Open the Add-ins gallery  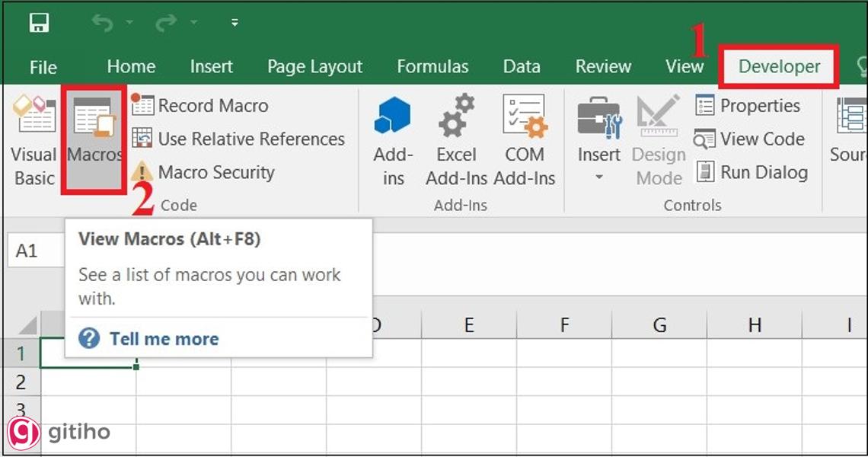click(393, 137)
